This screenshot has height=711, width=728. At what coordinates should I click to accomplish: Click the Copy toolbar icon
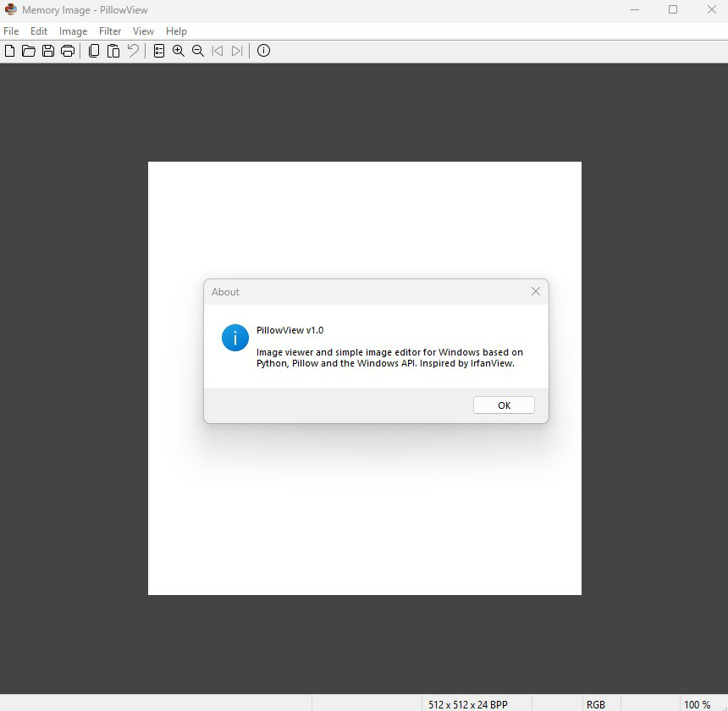94,51
